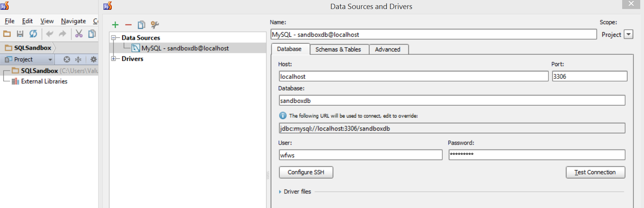
Task: Click the User field containing wfws
Action: click(360, 155)
